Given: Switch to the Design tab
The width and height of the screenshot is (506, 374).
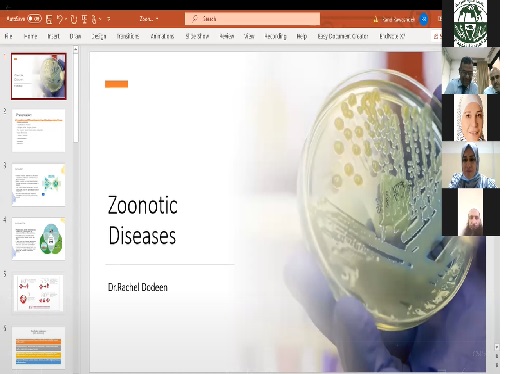Looking at the screenshot, I should point(99,36).
